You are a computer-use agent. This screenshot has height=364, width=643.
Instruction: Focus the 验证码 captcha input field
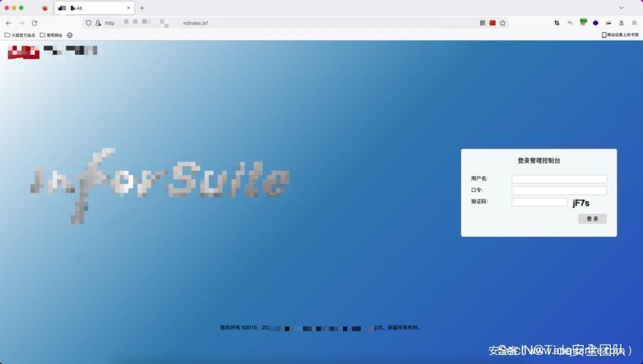[x=539, y=202]
